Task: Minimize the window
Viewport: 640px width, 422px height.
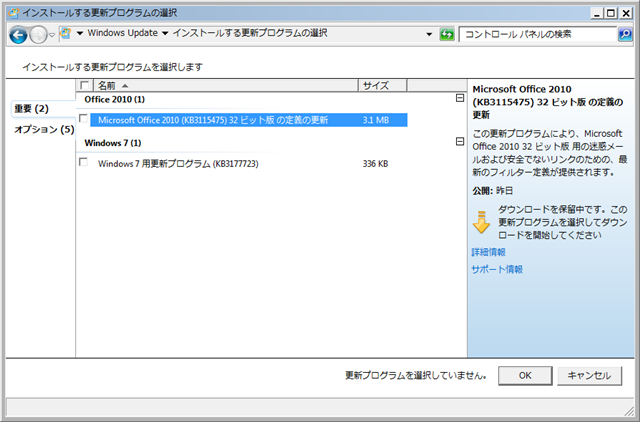Action: [x=597, y=13]
